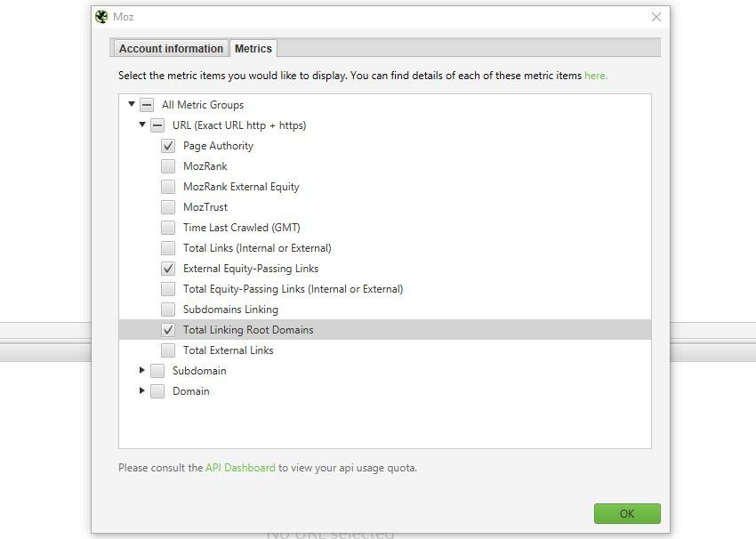Expand the Subdomain metric group
This screenshot has height=539, width=756.
click(x=142, y=371)
